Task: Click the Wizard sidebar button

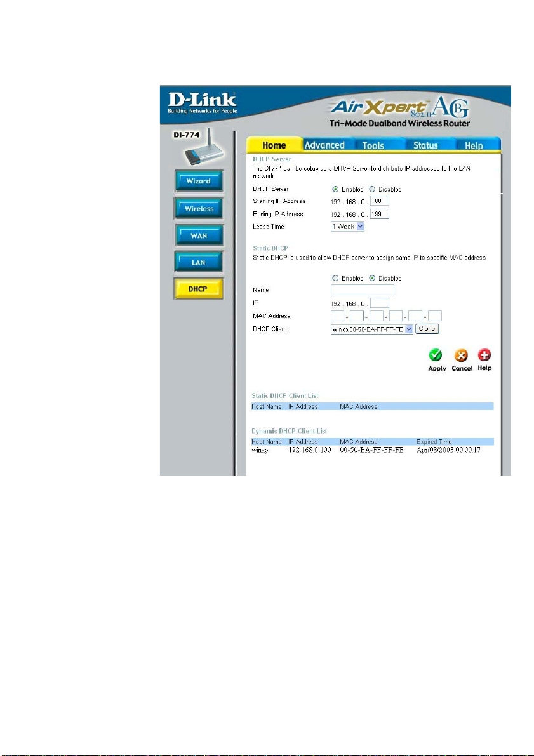Action: click(x=199, y=182)
